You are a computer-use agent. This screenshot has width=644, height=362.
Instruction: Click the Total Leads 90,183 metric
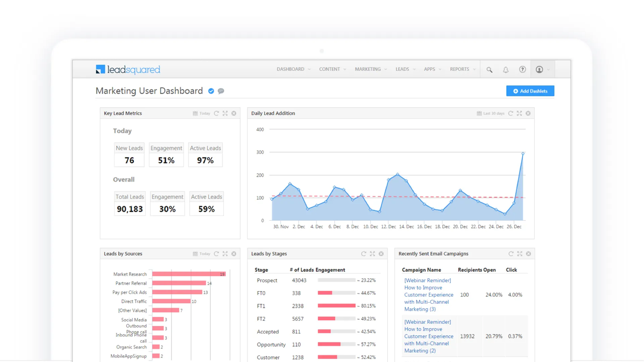pos(130,204)
